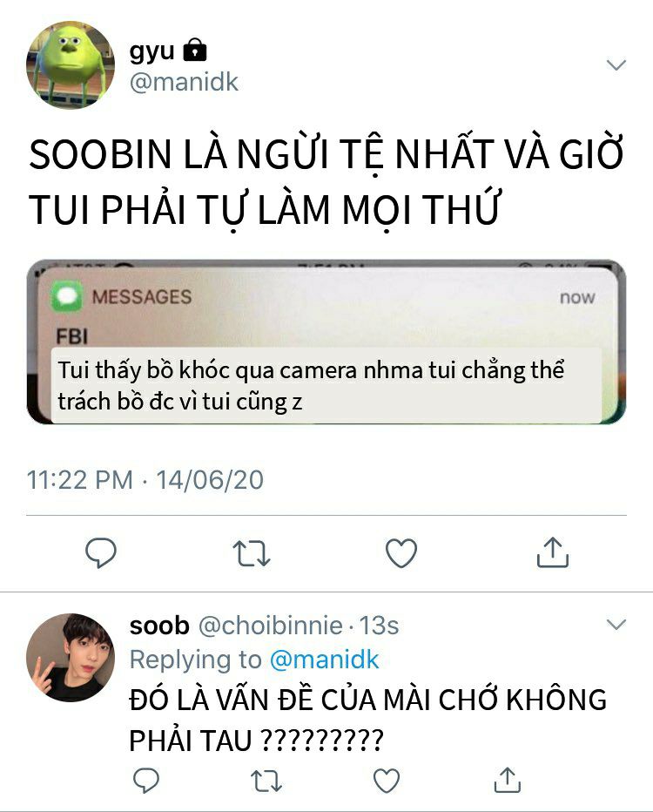
Task: Open gyu's profile picture
Action: click(x=71, y=65)
